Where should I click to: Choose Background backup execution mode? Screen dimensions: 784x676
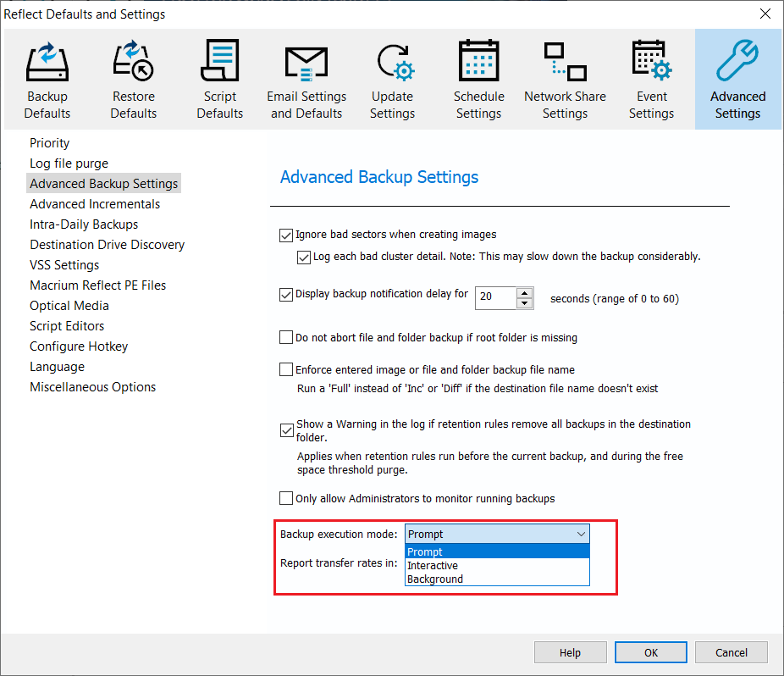coord(433,579)
